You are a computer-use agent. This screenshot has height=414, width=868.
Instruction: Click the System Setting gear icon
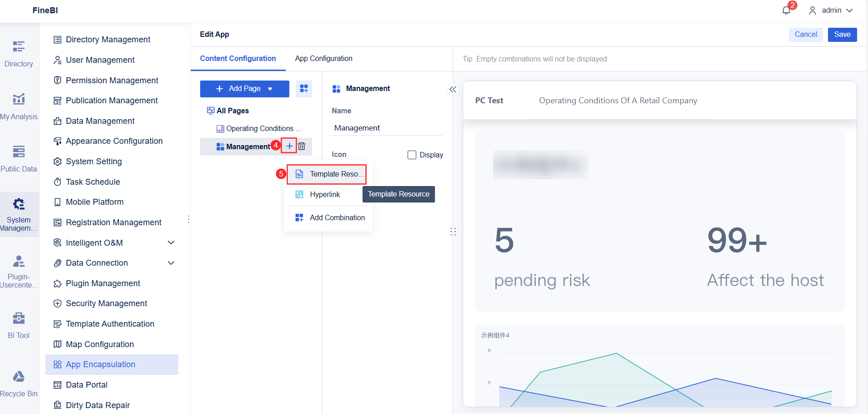pos(57,162)
